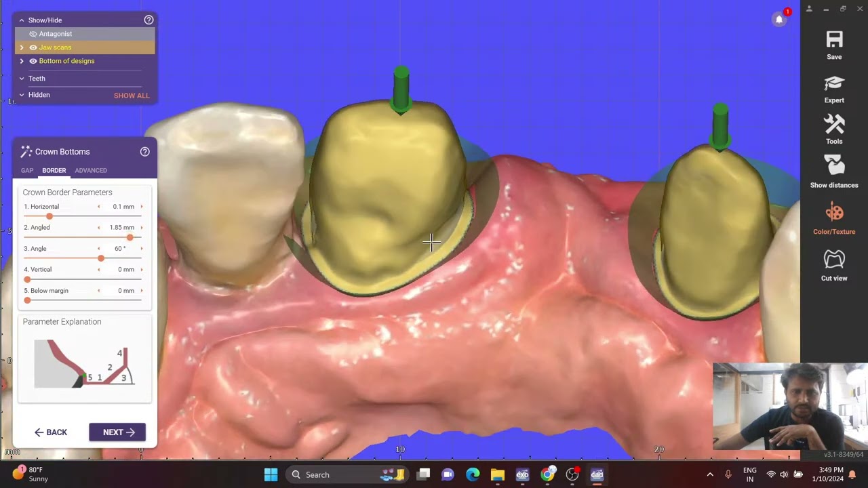Increase the Vertical value with right arrow
868x488 pixels.
(142, 270)
